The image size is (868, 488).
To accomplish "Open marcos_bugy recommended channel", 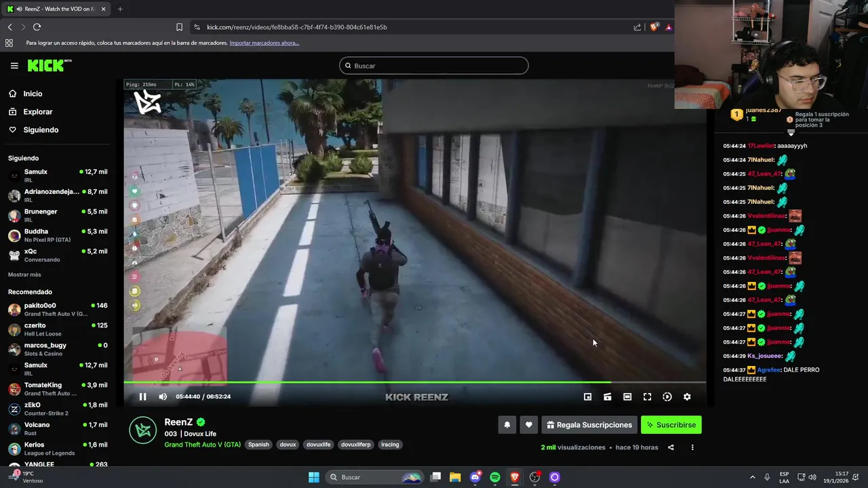I will coord(58,349).
